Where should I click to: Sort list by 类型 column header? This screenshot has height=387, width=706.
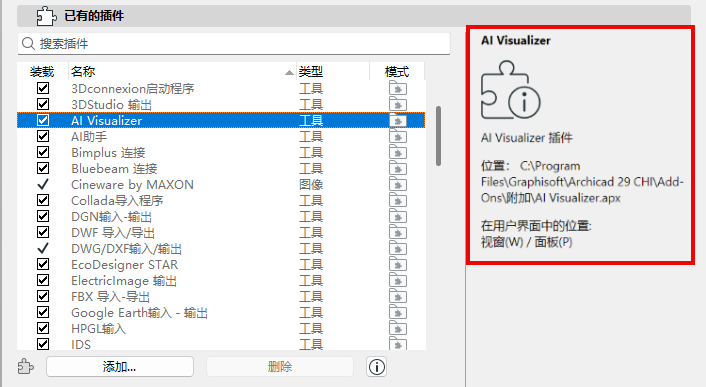coord(333,72)
